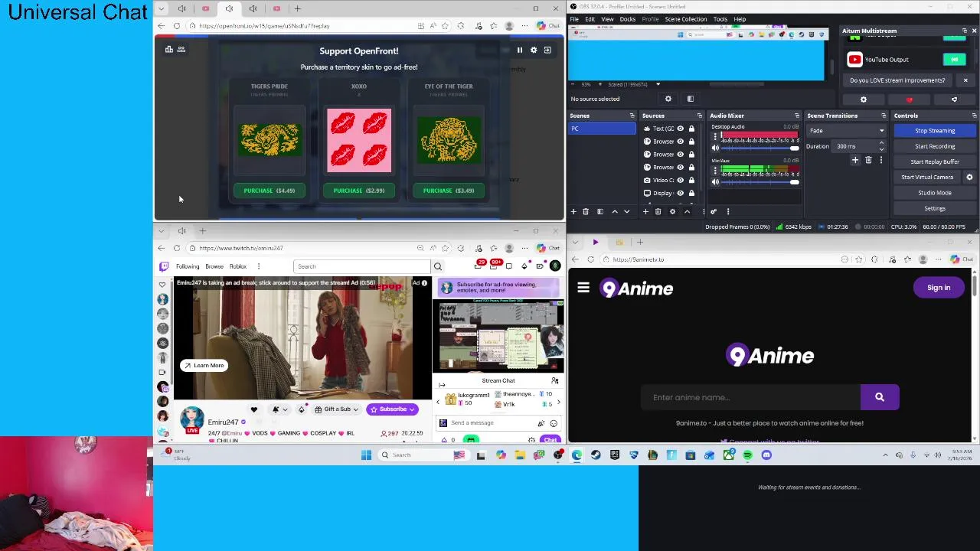Mute Desktop Audio in OBS mixer
Viewport: 980px width, 551px height.
pos(715,148)
